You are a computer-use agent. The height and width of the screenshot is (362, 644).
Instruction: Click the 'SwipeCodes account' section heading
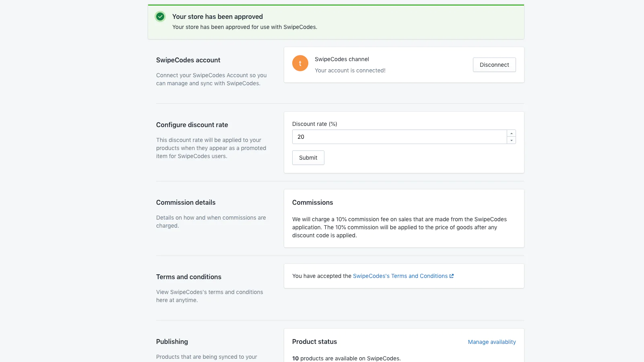(188, 60)
